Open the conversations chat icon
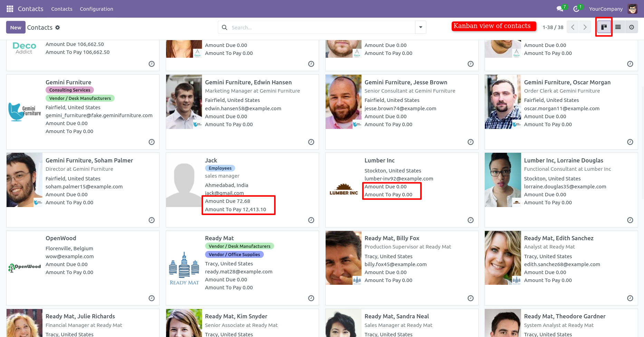 560,9
